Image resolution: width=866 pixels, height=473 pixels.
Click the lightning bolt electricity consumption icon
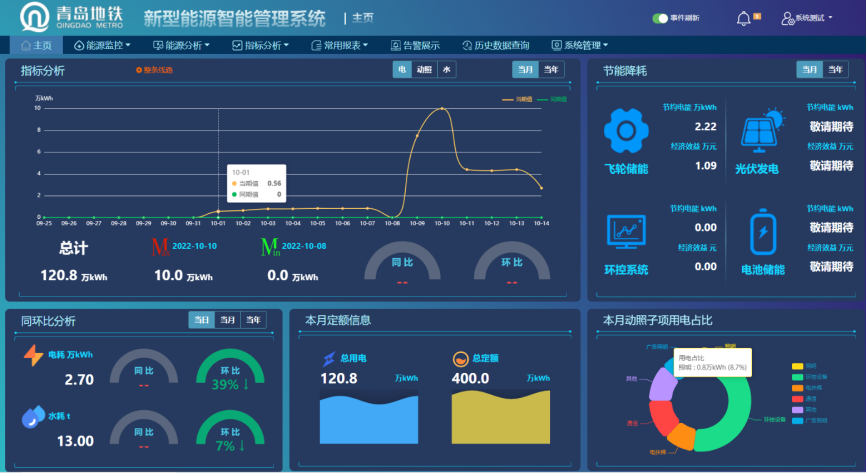(33, 355)
